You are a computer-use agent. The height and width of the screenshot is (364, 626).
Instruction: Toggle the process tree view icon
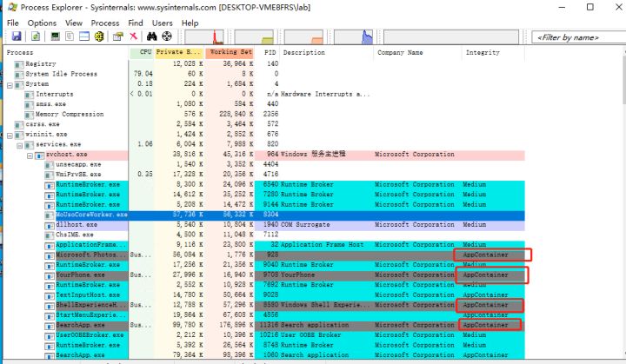[x=70, y=36]
